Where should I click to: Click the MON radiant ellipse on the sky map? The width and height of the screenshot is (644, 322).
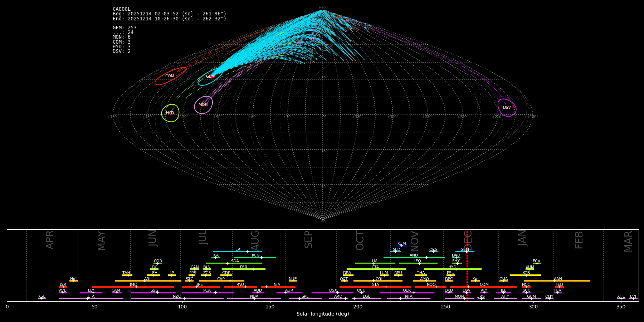coord(204,105)
